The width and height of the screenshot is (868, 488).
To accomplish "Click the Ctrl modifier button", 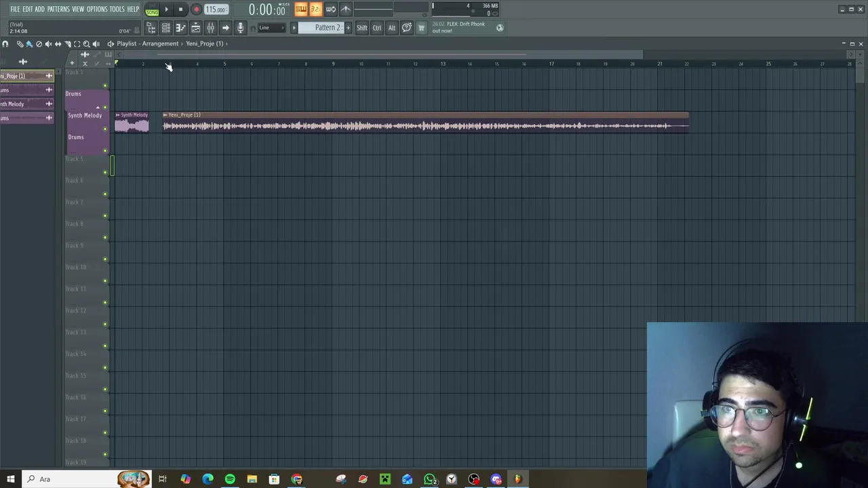I will coord(377,28).
